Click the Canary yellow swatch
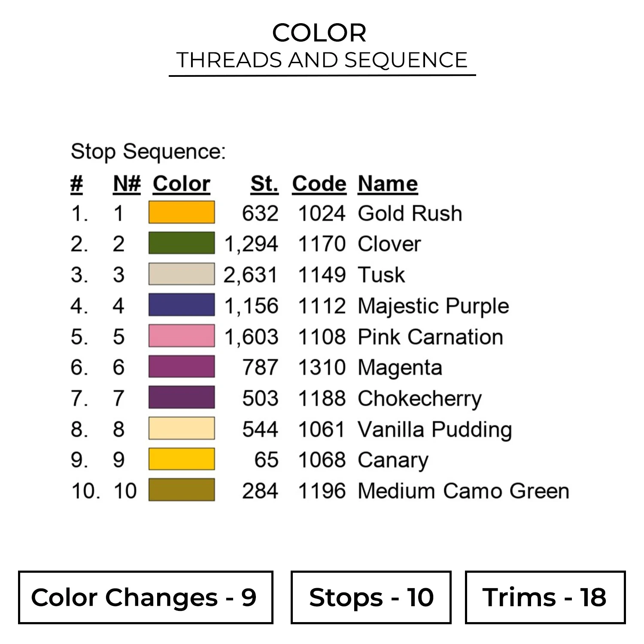The height and width of the screenshot is (644, 644). click(182, 459)
